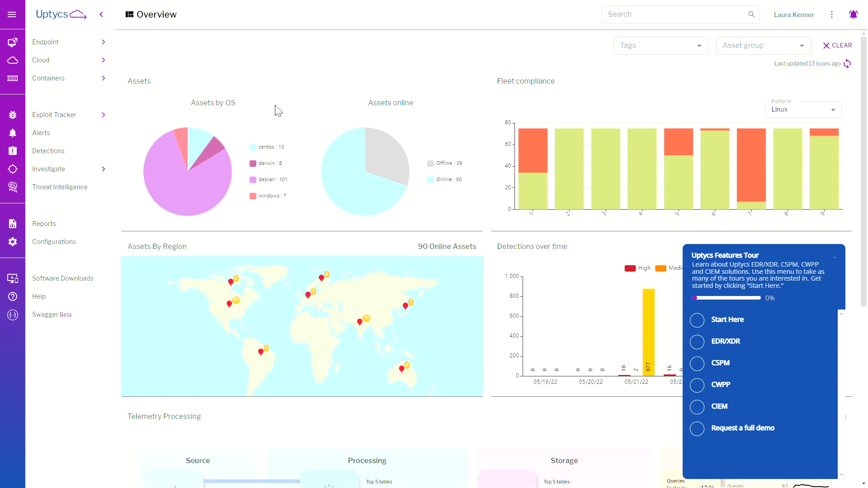Click the North America 97 map marker
The width and height of the screenshot is (868, 488).
tap(229, 304)
